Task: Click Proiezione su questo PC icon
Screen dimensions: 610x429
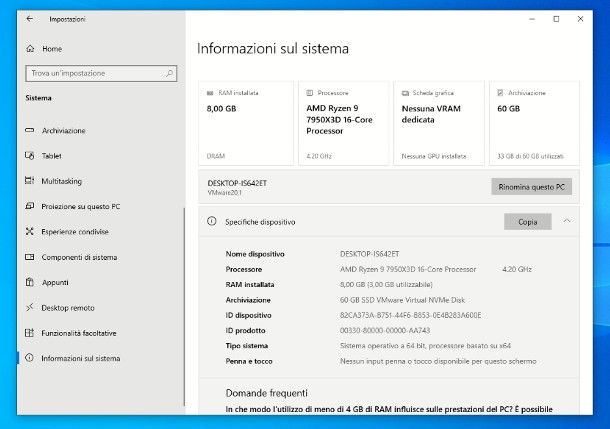Action: click(30, 206)
